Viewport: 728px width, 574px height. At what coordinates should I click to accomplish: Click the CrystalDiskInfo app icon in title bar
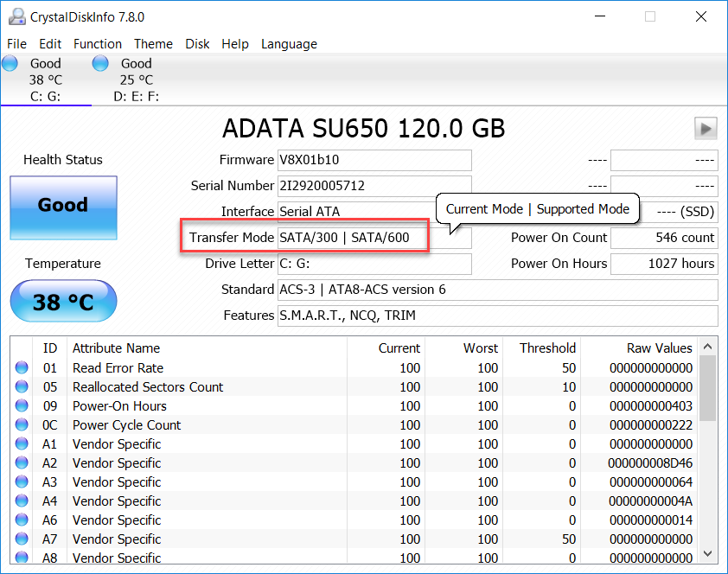coord(16,16)
